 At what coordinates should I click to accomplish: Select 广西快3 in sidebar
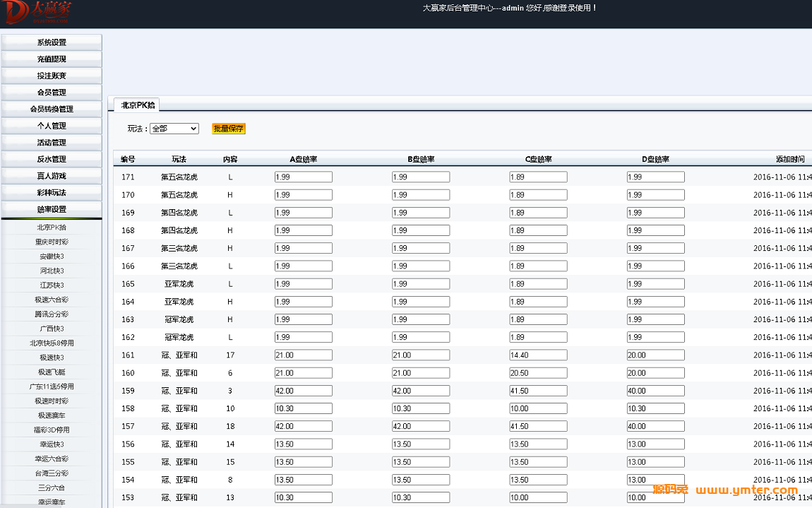pos(52,329)
